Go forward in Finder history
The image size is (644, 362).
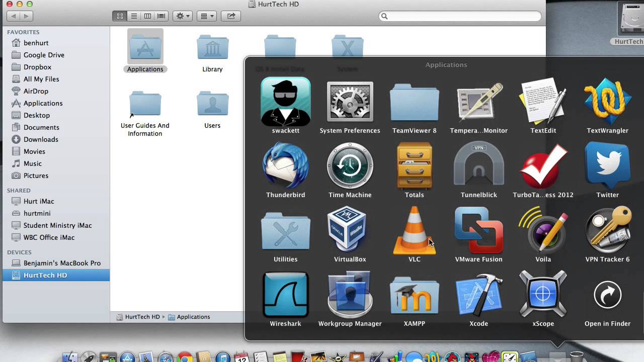click(26, 16)
